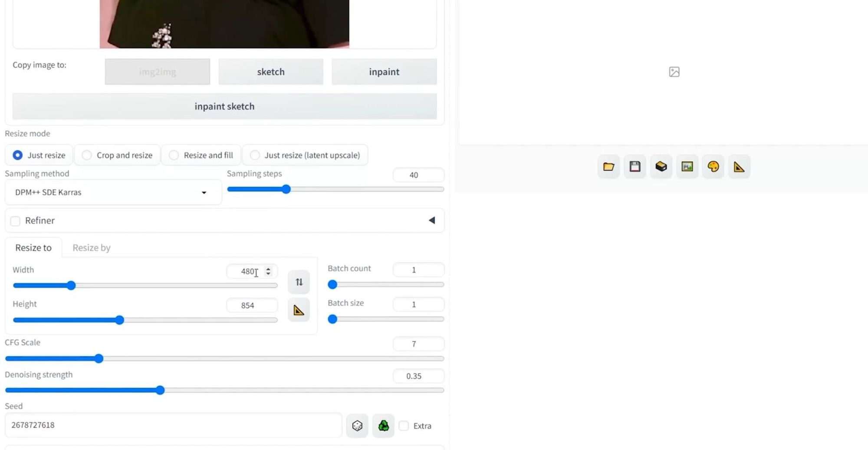The width and height of the screenshot is (868, 450).
Task: Click the set-square icon below the output preview
Action: pyautogui.click(x=739, y=166)
